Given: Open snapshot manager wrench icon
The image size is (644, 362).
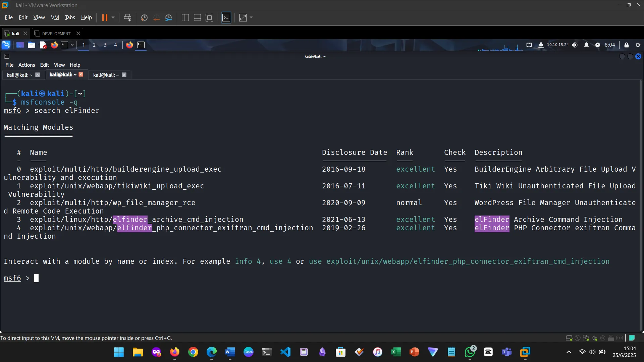Looking at the screenshot, I should tap(169, 18).
